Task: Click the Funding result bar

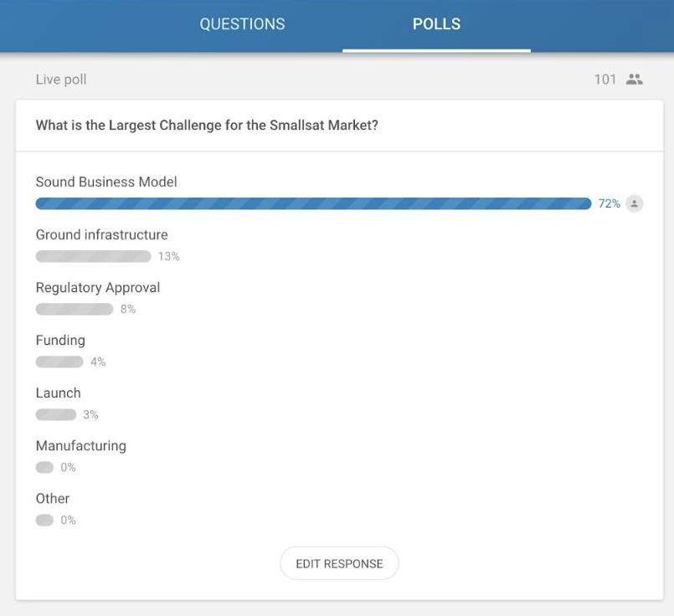Action: point(59,362)
